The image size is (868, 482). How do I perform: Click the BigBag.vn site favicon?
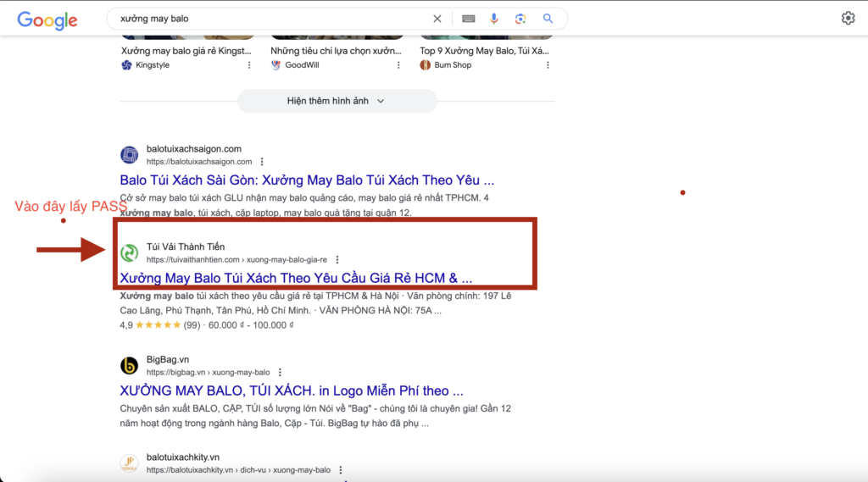coord(129,366)
